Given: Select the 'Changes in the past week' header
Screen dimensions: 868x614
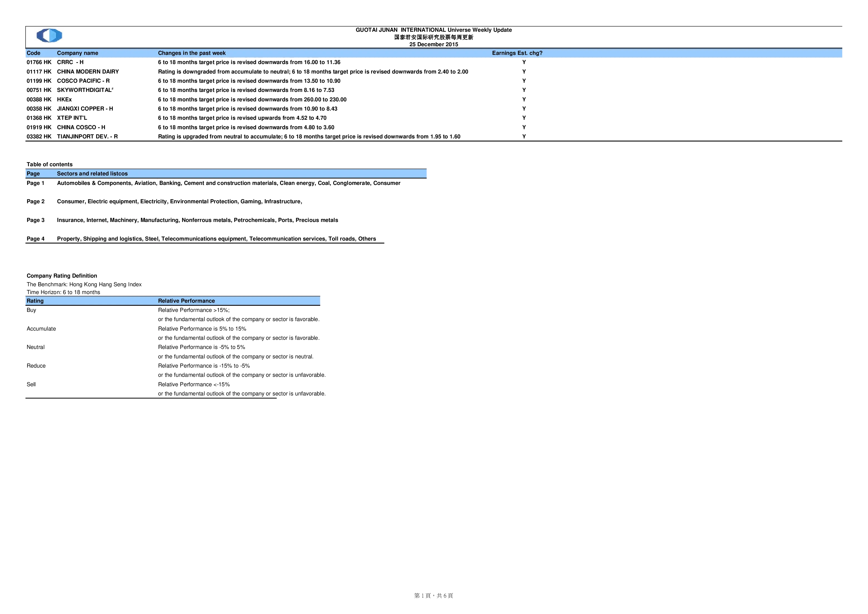Looking at the screenshot, I should pos(192,53).
